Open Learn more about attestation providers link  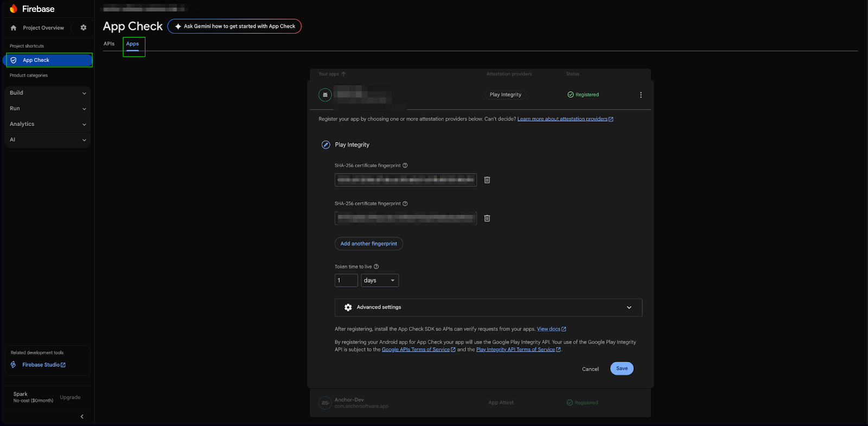[x=565, y=119]
